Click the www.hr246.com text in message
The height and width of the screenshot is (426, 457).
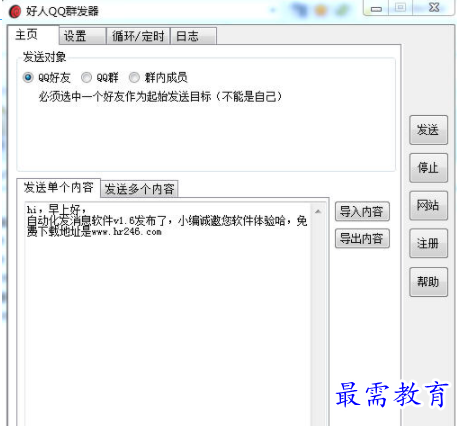point(126,232)
